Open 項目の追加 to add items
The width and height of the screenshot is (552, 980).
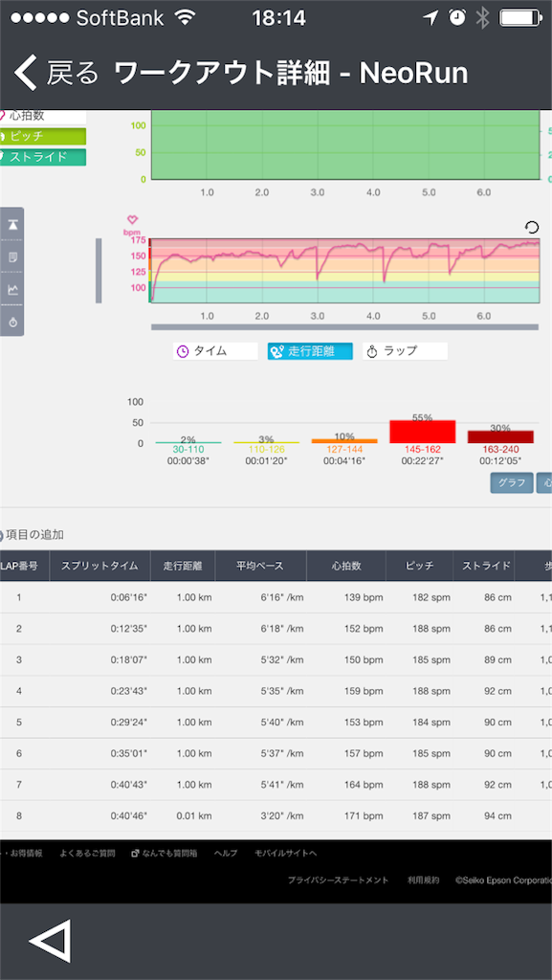tap(33, 535)
